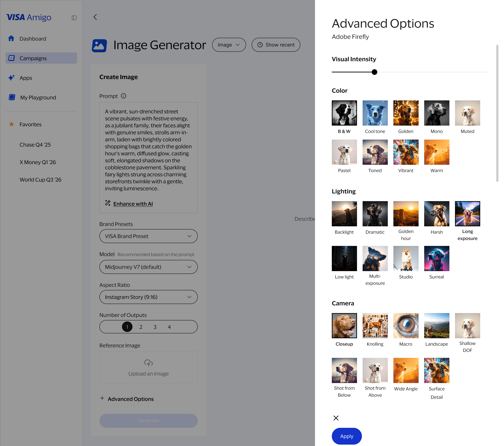Expand the Instagram Story aspect ratio dropdown
Image resolution: width=504 pixels, height=446 pixels.
tap(148, 297)
